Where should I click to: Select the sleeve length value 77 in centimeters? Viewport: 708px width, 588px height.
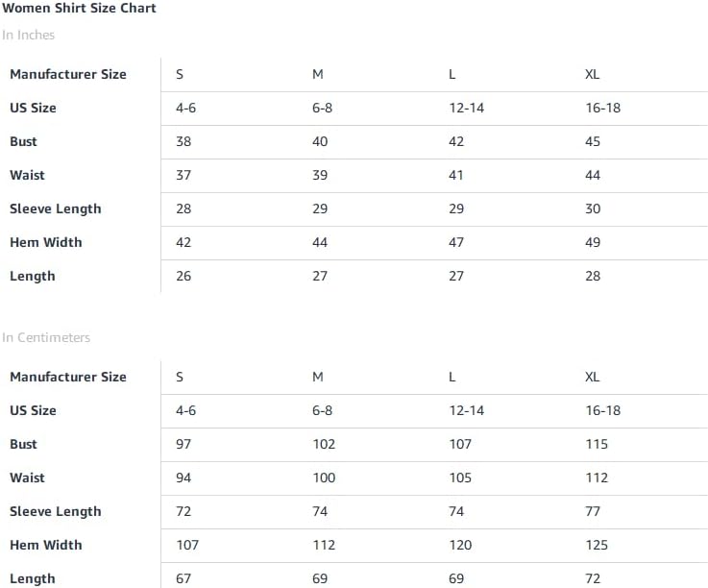(x=593, y=511)
